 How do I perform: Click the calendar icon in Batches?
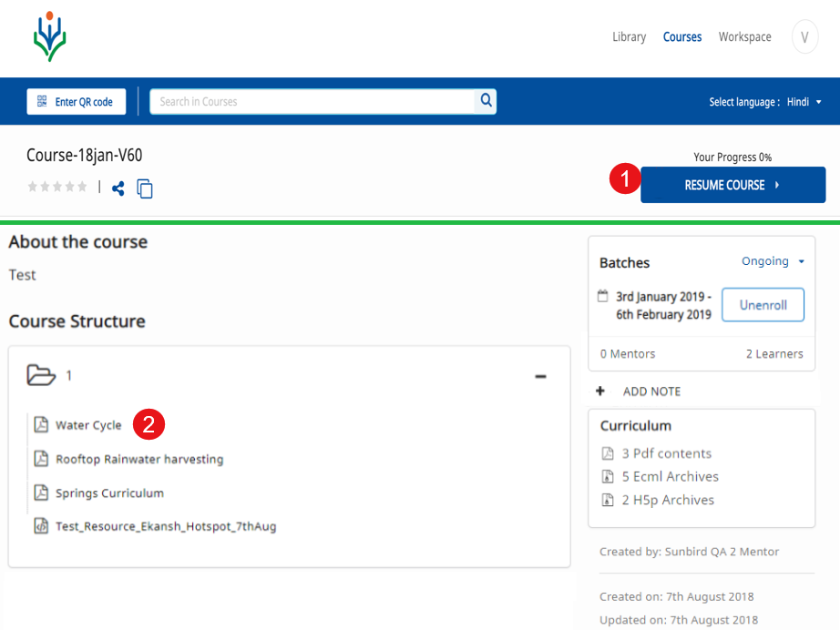tap(602, 297)
